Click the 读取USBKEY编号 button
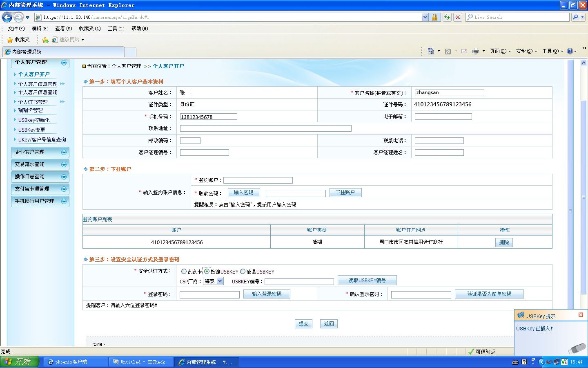 pos(367,280)
